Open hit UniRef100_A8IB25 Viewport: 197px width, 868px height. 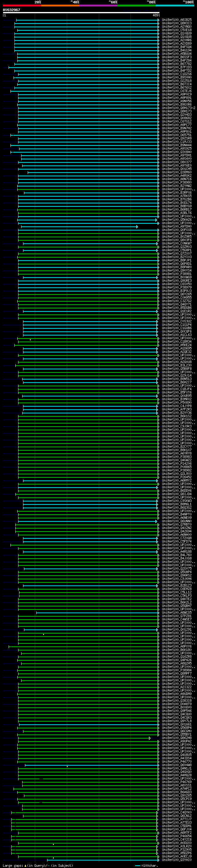(176, 20)
